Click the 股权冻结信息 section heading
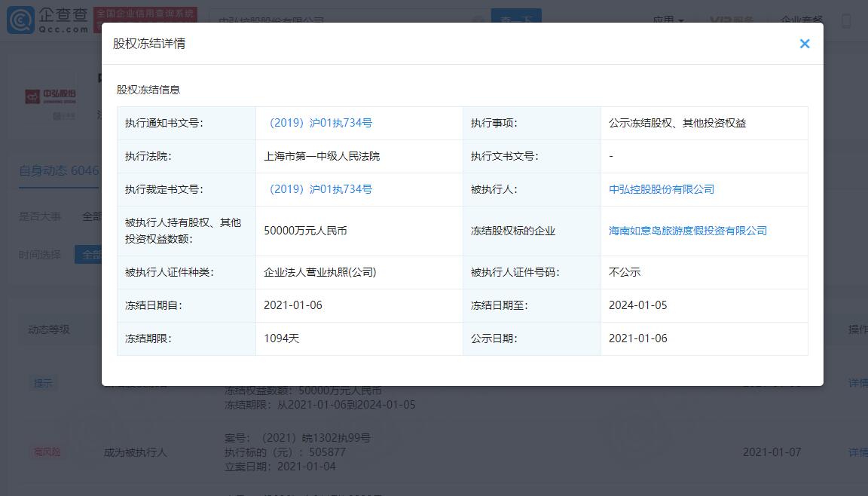The height and width of the screenshot is (496, 868). [148, 90]
